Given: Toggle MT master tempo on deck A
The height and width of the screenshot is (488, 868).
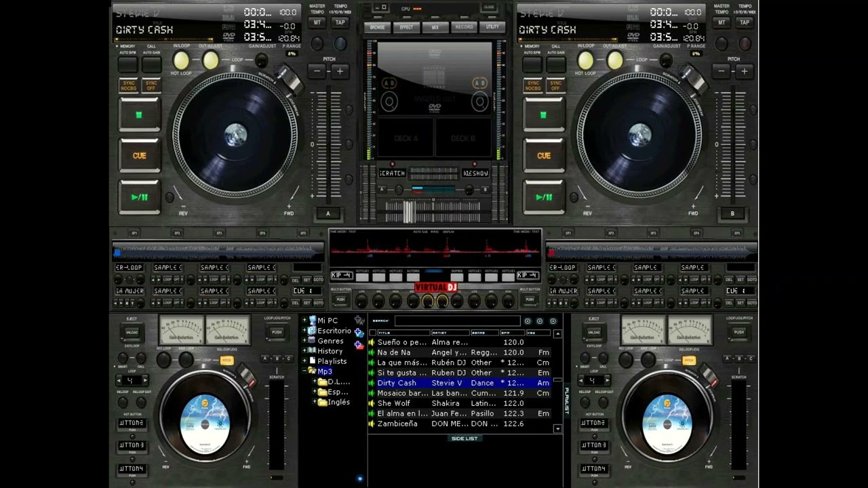Looking at the screenshot, I should pyautogui.click(x=317, y=22).
